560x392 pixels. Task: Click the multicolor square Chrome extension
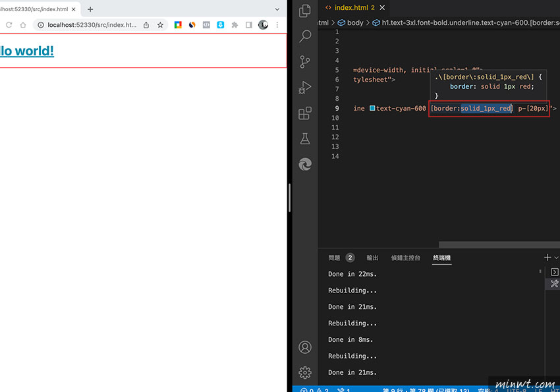point(178,24)
